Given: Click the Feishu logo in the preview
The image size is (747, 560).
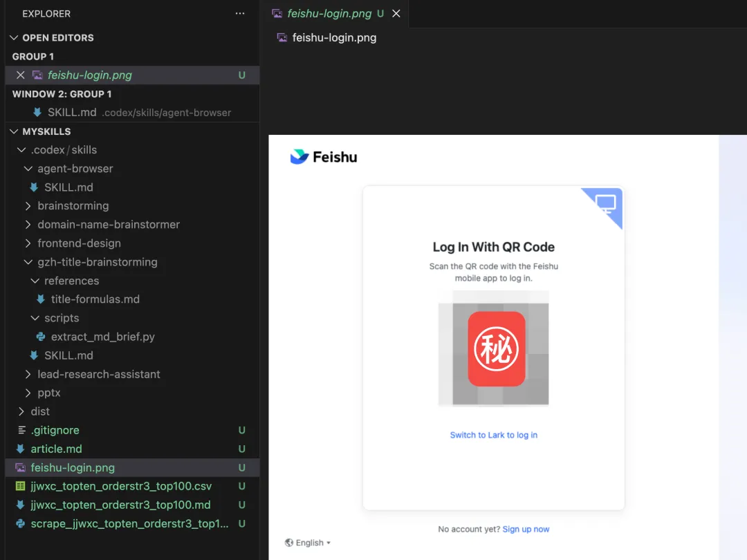Looking at the screenshot, I should [x=324, y=157].
